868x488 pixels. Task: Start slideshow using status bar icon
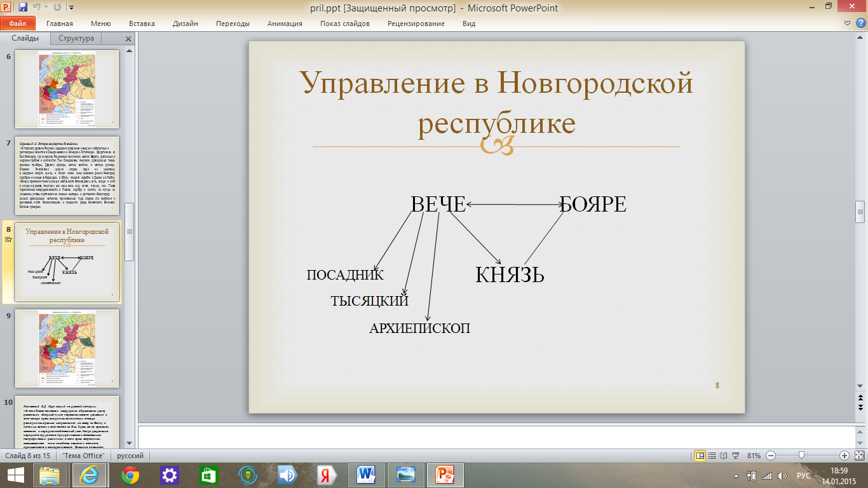coord(735,456)
